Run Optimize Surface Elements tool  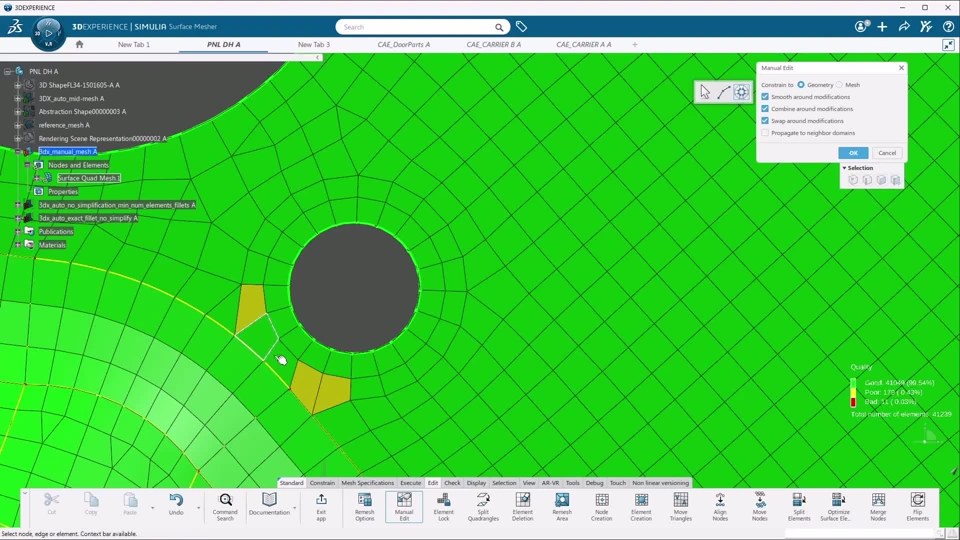pos(838,506)
